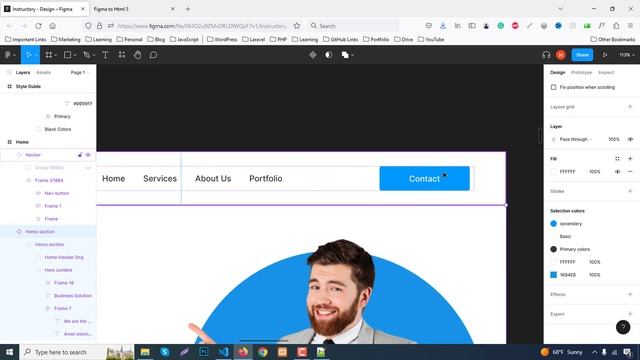Switch to the Inspect tab

606,72
